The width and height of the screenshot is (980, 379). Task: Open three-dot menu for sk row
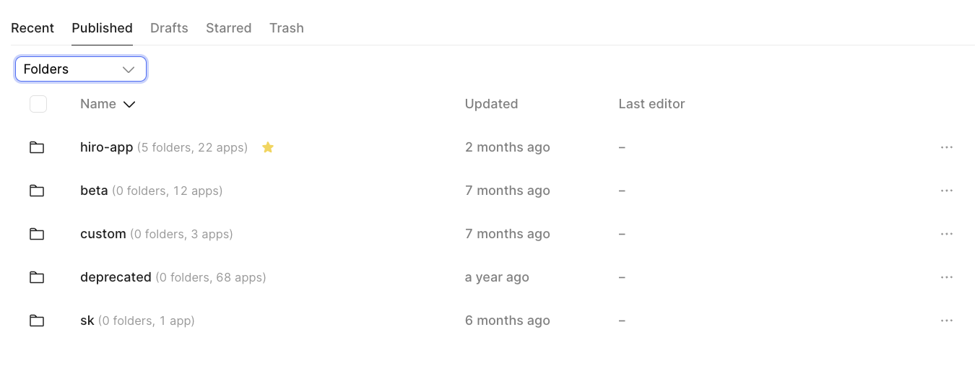(947, 321)
